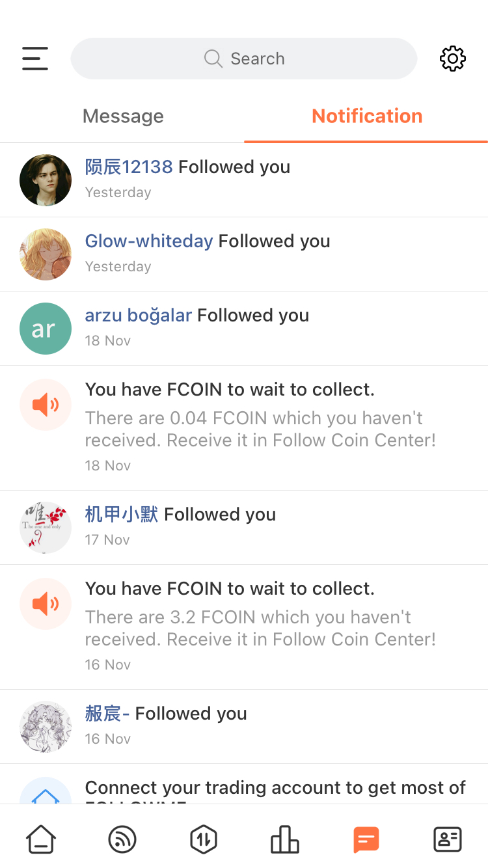Open the trade hexagon arrows icon

(x=204, y=839)
